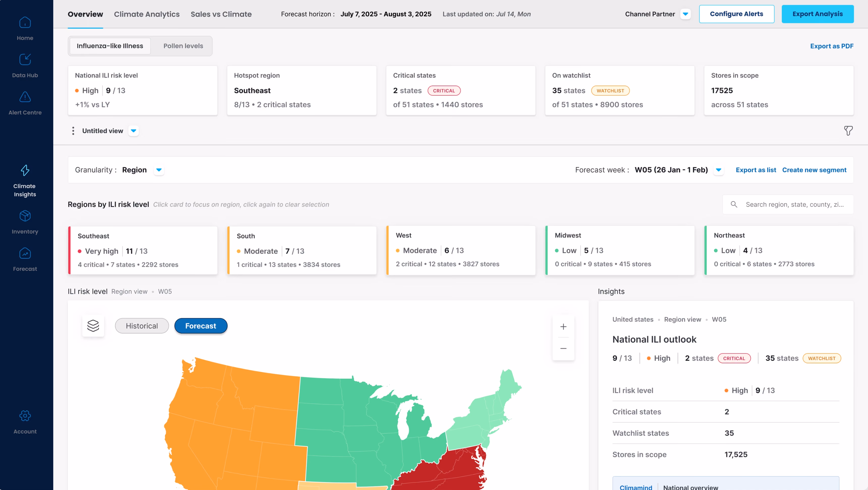Switch to Climate Analytics tab

tap(147, 14)
